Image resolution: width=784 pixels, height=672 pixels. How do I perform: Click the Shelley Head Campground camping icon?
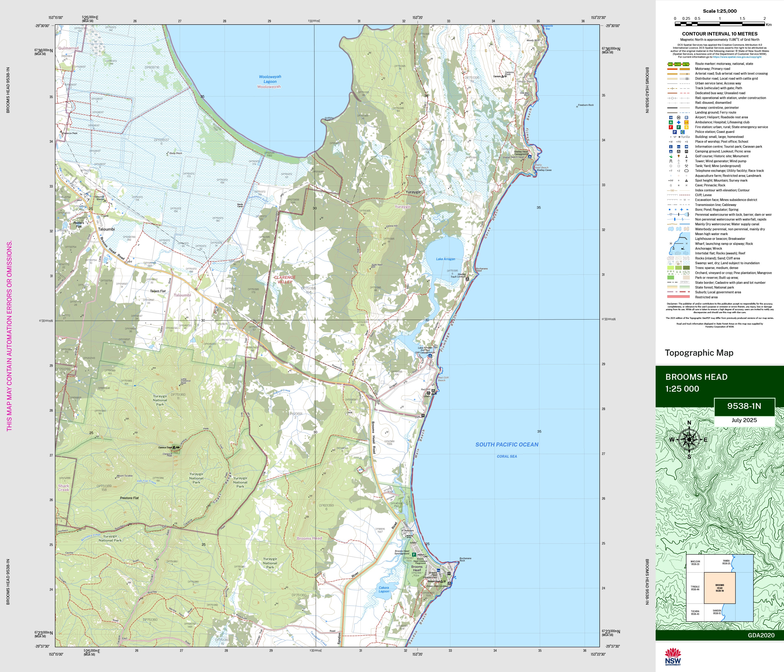[x=530, y=157]
